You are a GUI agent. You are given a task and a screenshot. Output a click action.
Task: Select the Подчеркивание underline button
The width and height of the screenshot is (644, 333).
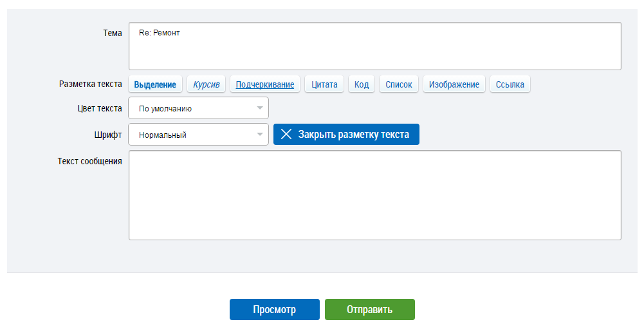click(x=265, y=84)
